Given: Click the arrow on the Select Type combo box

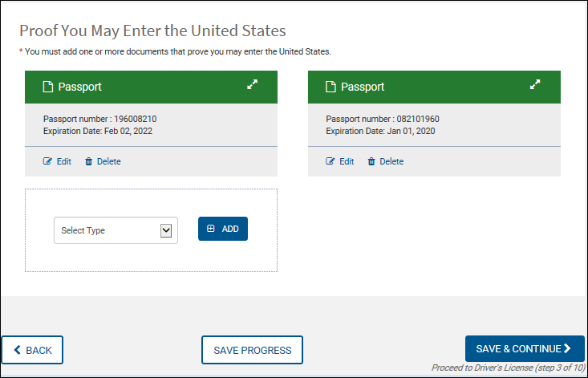Looking at the screenshot, I should pos(166,230).
